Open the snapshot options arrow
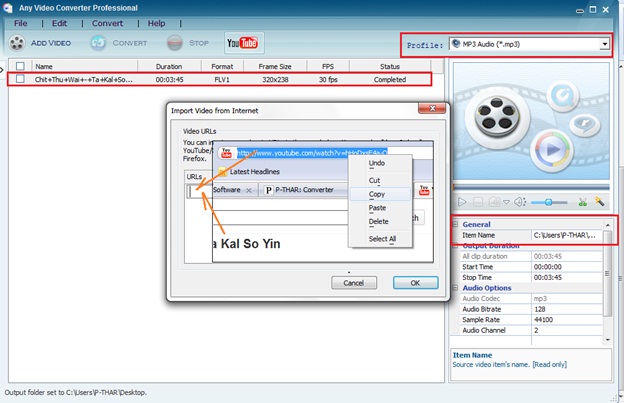This screenshot has width=624, height=403. pos(507,202)
